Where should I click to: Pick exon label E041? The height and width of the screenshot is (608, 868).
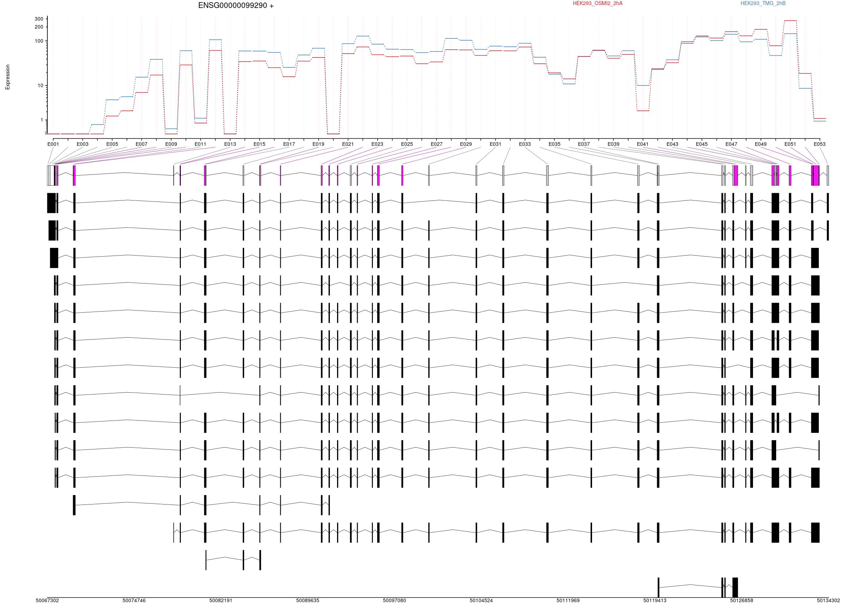point(643,144)
